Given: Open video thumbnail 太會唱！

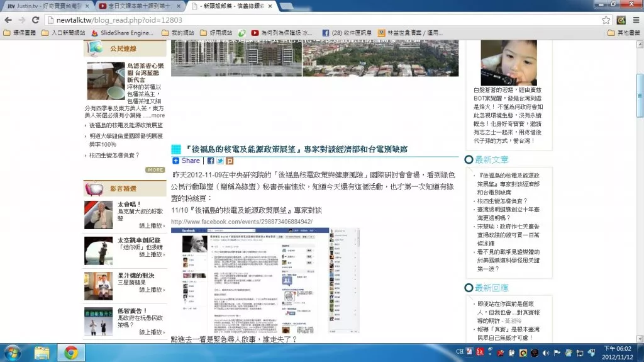Looking at the screenshot, I should click(x=98, y=215).
